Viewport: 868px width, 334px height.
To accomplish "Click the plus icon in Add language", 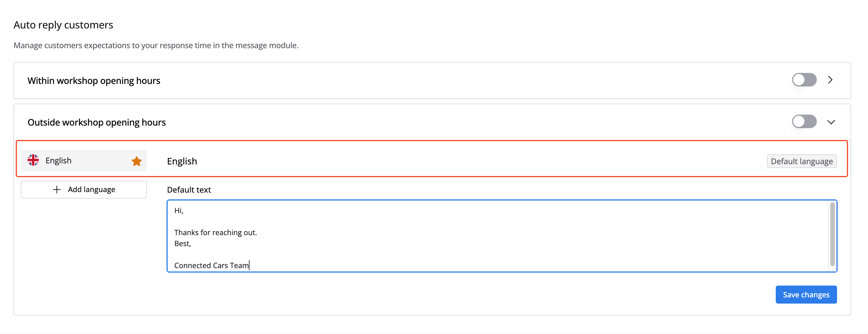I will [57, 190].
